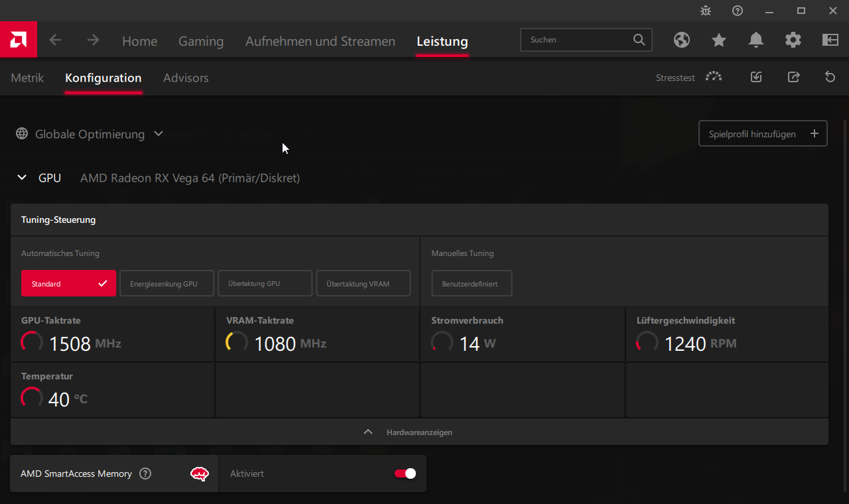Click the 1508 MHz GPU clock value

point(84,344)
